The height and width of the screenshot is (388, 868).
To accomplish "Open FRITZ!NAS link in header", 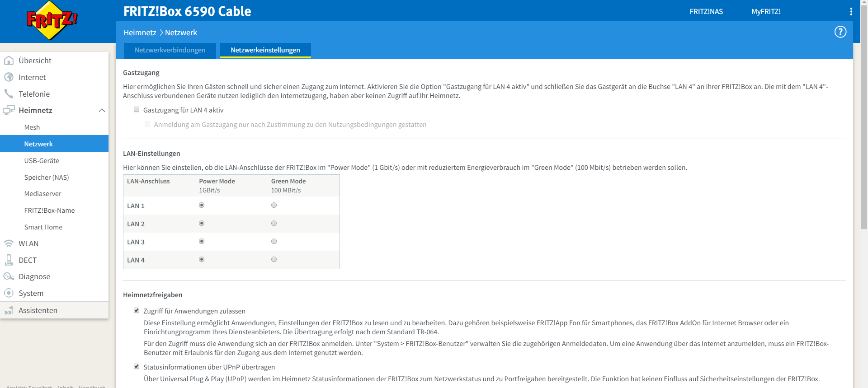I will pyautogui.click(x=706, y=12).
